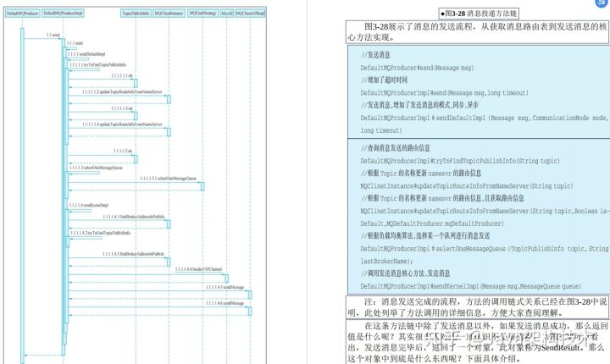The image size is (610, 364).
Task: Click the '1.1:send' message label
Action: pos(53,35)
